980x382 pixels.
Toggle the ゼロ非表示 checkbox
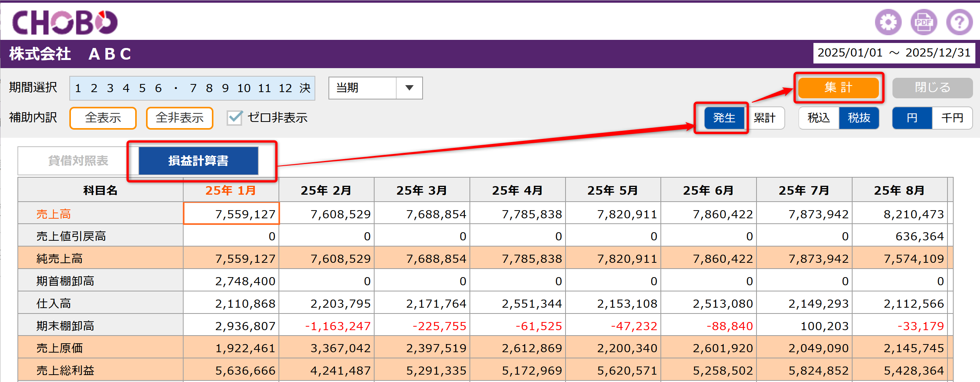tap(235, 118)
